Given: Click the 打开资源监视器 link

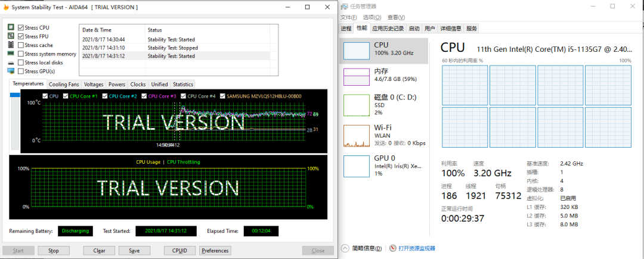Looking at the screenshot, I should tap(416, 248).
